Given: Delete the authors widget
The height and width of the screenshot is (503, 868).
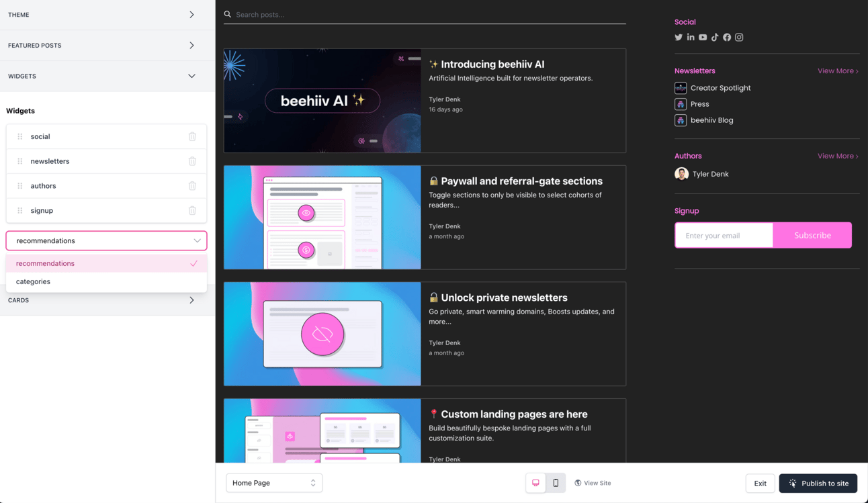Looking at the screenshot, I should click(192, 186).
